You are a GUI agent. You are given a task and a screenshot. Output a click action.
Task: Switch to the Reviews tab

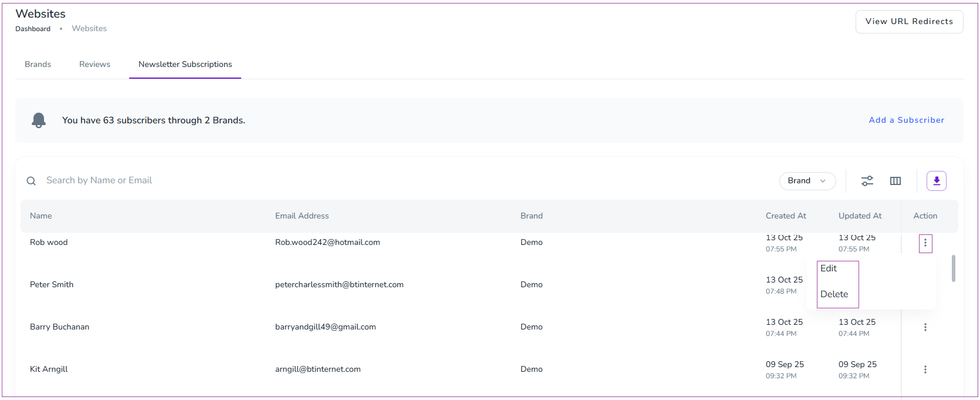94,65
